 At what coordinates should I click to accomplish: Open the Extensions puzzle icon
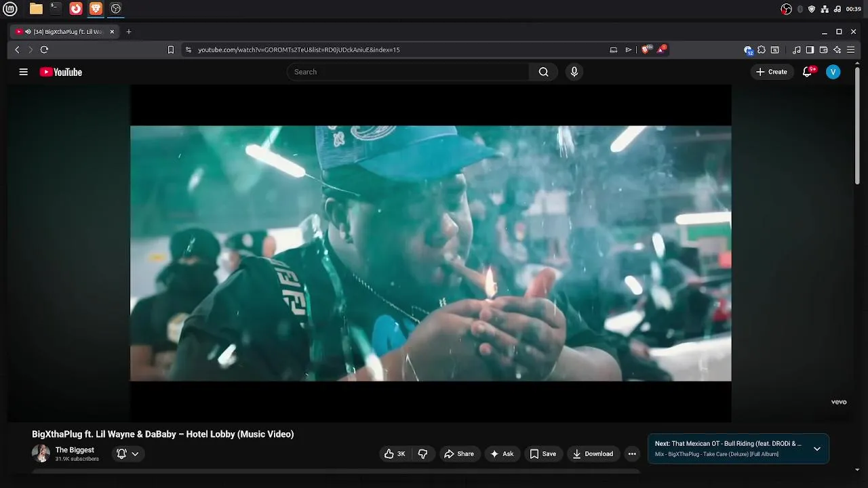point(762,49)
